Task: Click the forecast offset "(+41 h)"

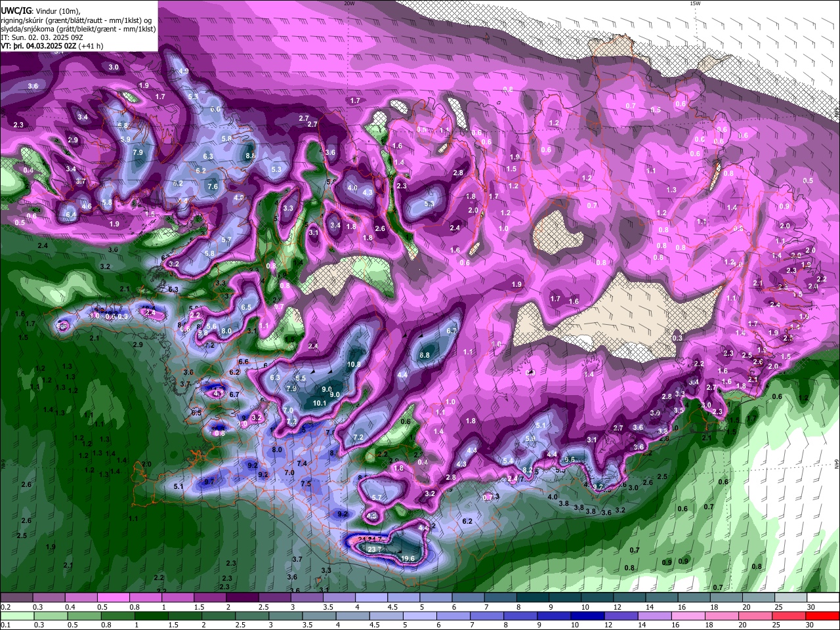Action: [91, 46]
